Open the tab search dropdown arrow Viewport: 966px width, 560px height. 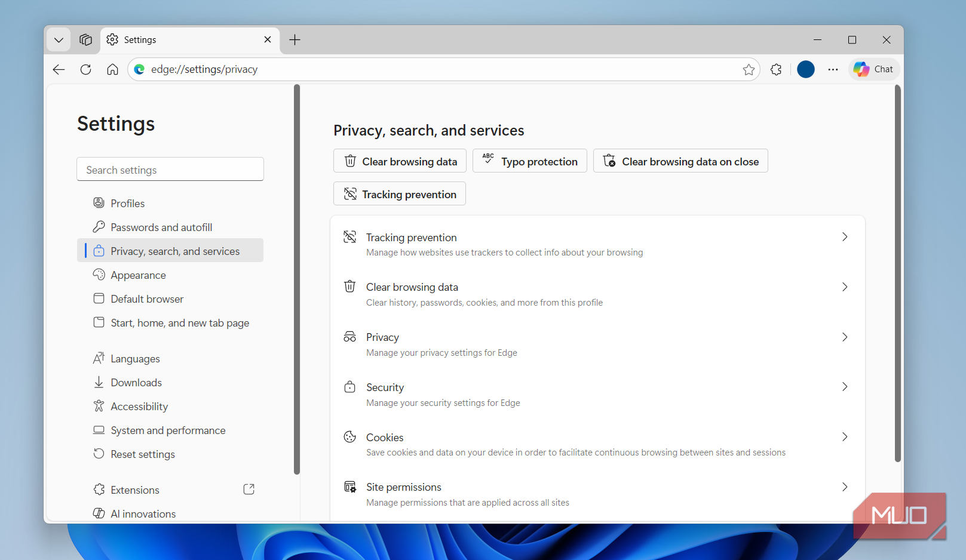click(x=59, y=40)
